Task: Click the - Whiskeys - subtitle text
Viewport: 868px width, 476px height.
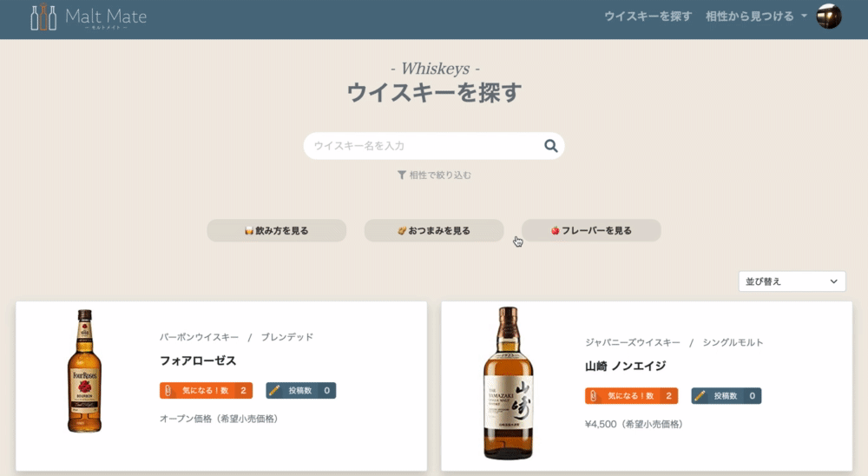Action: click(435, 69)
